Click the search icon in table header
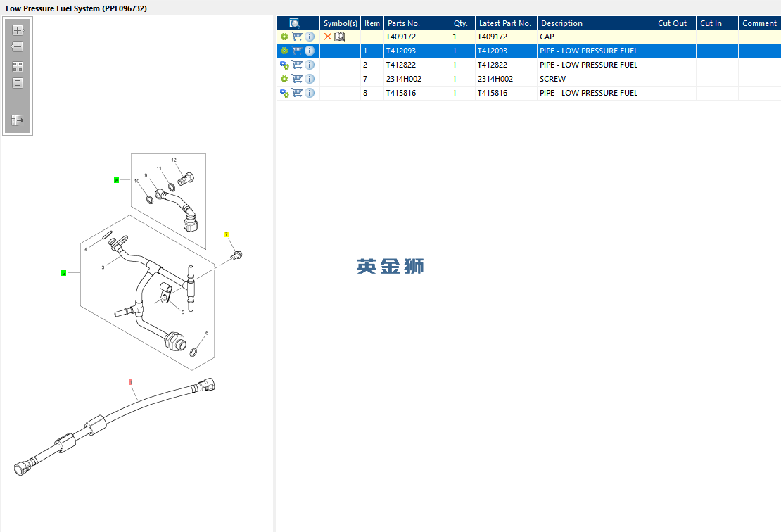781x532 pixels. (x=295, y=23)
